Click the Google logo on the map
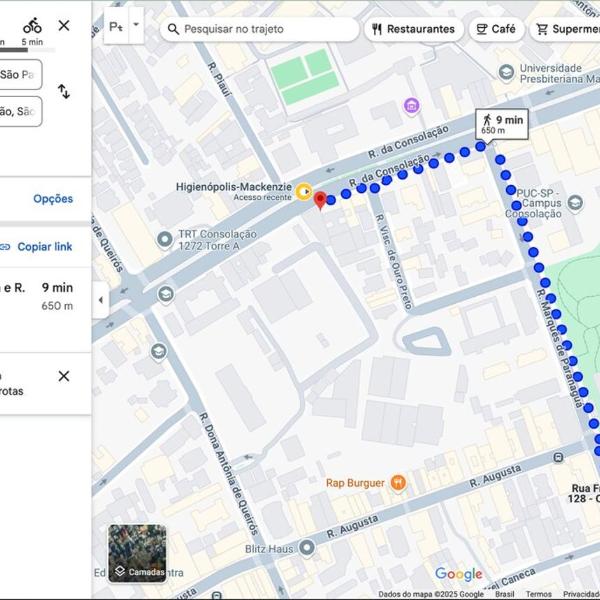600x600 pixels. tap(459, 574)
